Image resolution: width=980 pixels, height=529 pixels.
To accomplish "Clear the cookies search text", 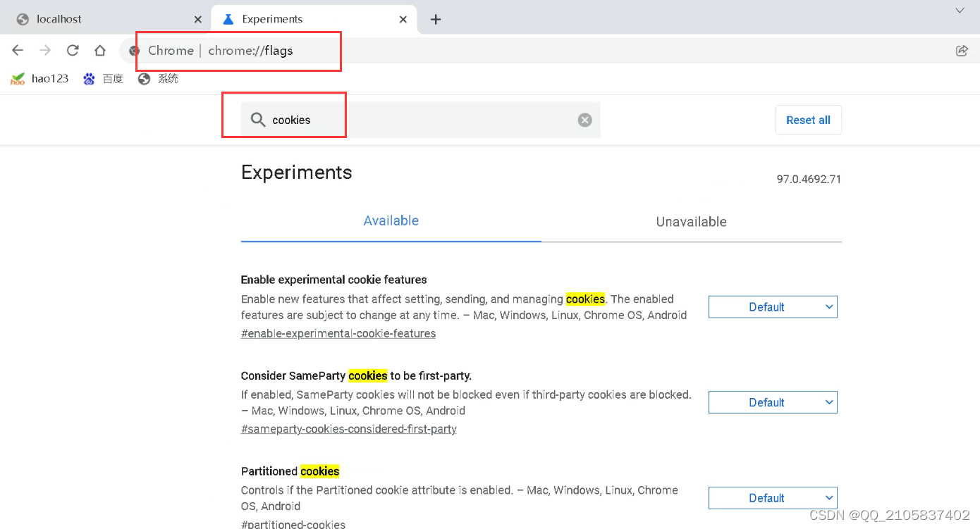I will click(584, 120).
